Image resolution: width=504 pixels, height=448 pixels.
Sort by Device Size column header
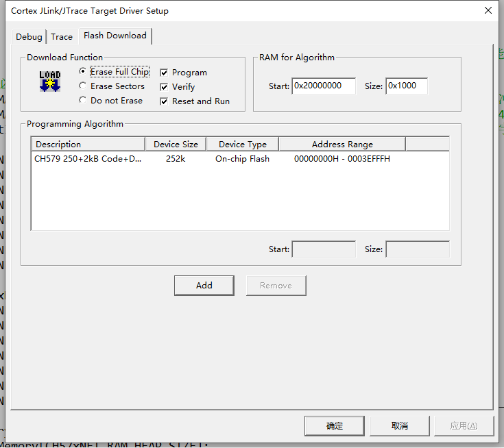[x=176, y=145]
